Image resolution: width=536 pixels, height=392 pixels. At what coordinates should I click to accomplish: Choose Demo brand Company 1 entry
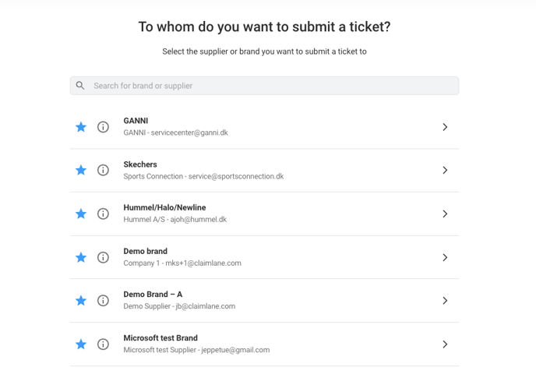tap(264, 257)
